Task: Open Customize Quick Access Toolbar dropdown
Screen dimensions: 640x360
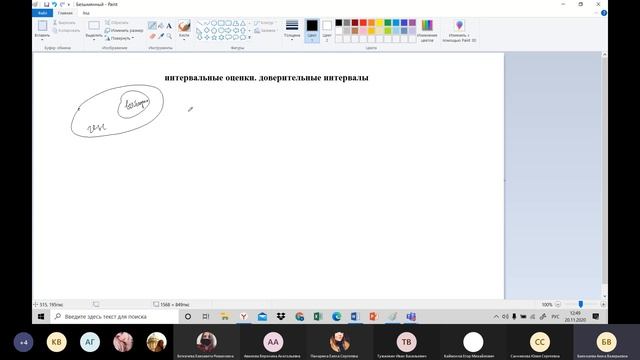Action: click(69, 4)
